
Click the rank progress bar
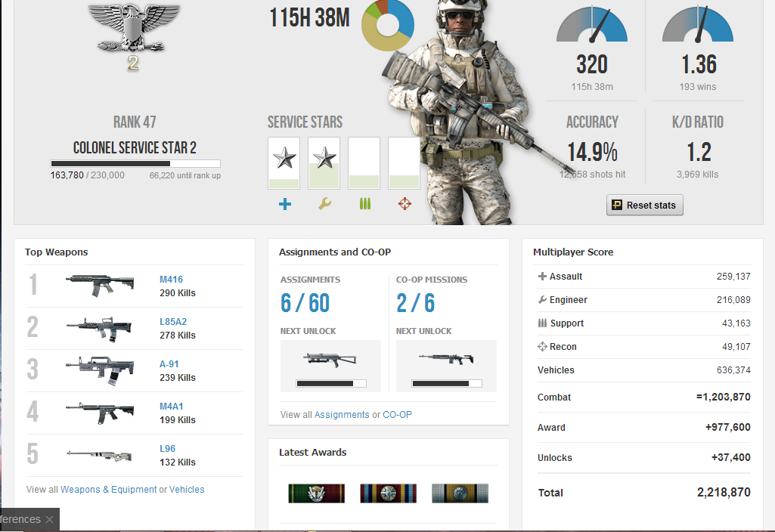135,163
